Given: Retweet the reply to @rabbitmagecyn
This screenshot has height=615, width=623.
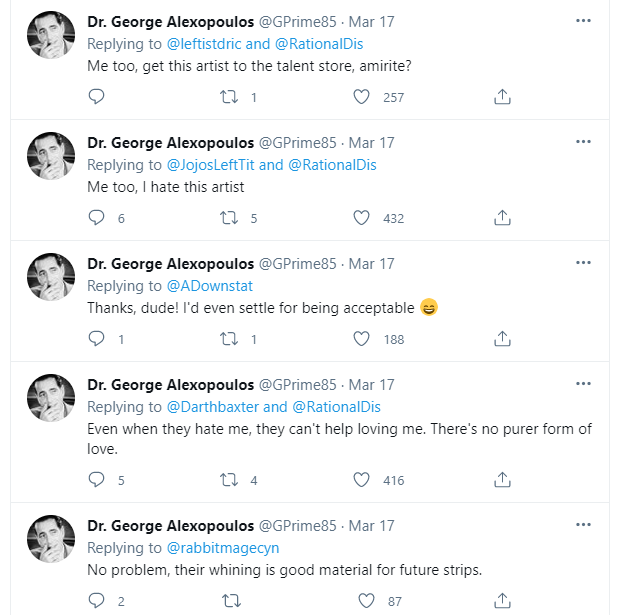Looking at the screenshot, I should pyautogui.click(x=231, y=601).
